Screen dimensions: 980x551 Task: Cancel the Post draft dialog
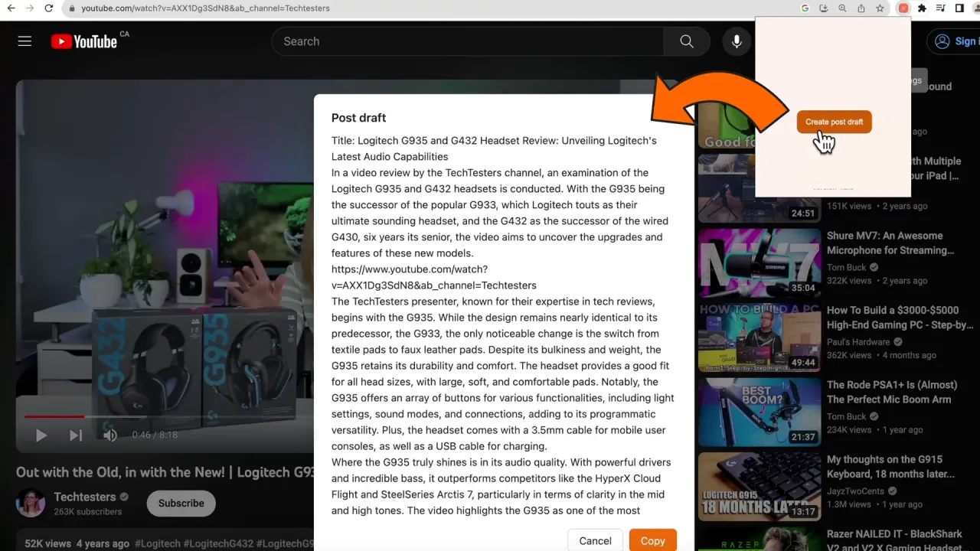point(595,540)
